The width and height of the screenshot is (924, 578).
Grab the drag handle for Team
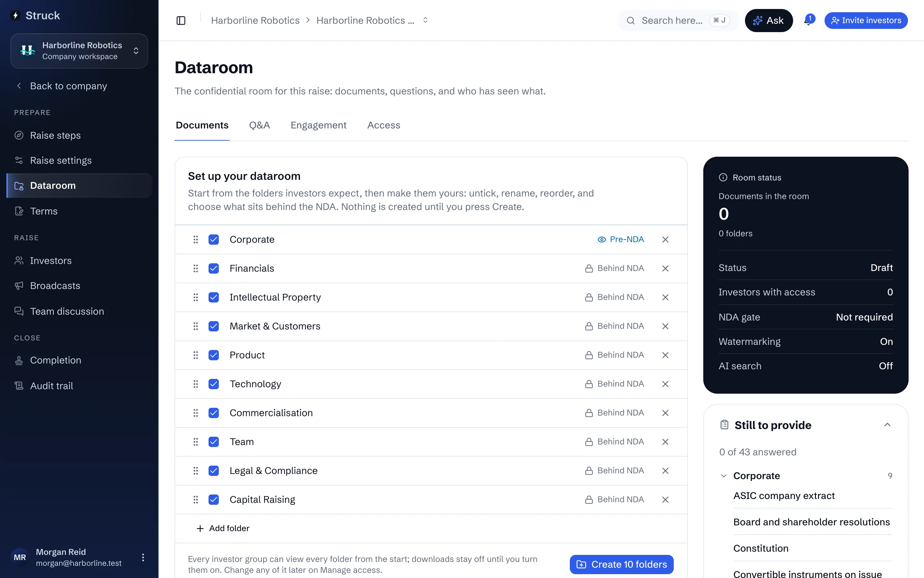pos(195,442)
